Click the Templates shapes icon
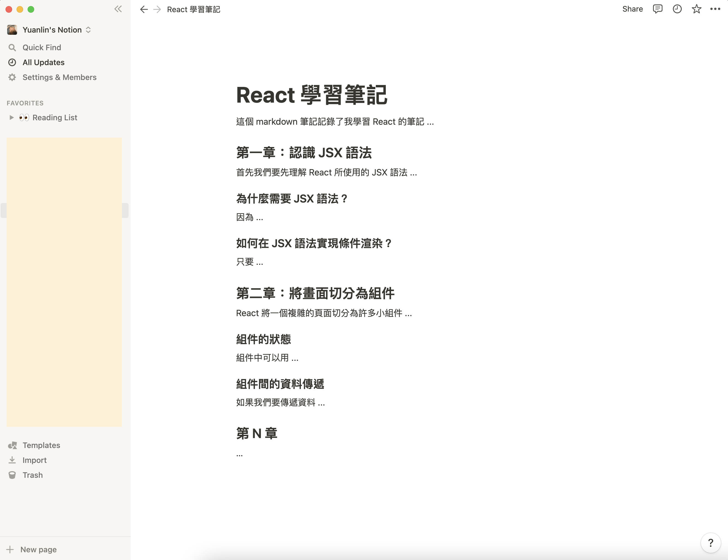 pos(12,445)
